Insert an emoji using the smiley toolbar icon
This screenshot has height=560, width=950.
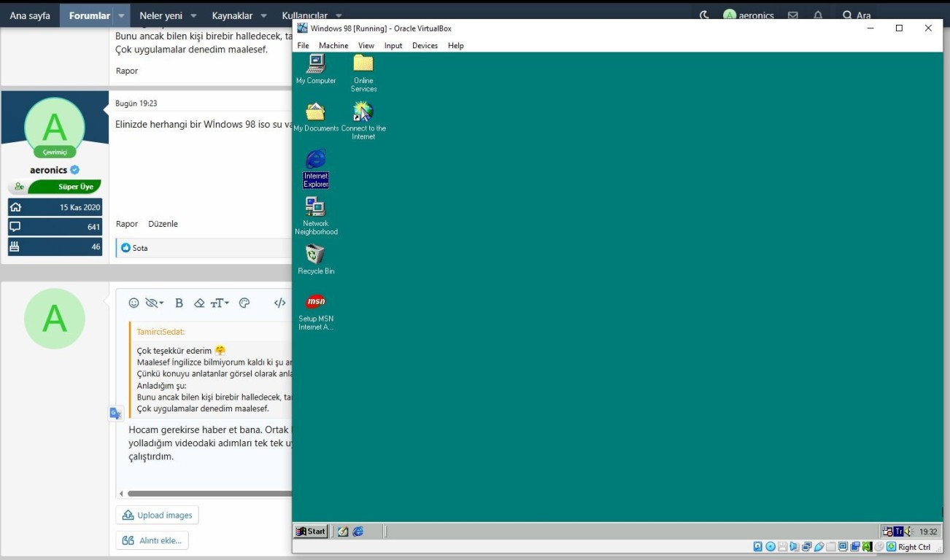point(134,303)
